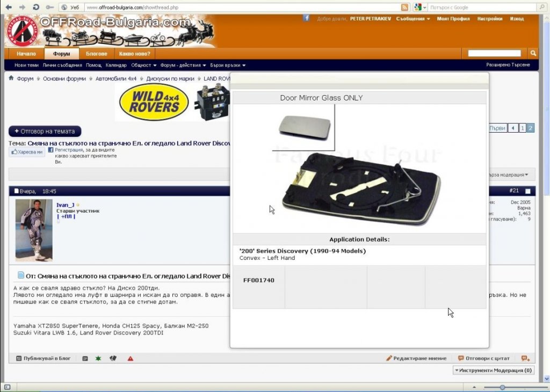Screen dimensions: 550x392
Task: Click the 'Автомобили 4x4' breadcrumb link
Action: point(116,78)
